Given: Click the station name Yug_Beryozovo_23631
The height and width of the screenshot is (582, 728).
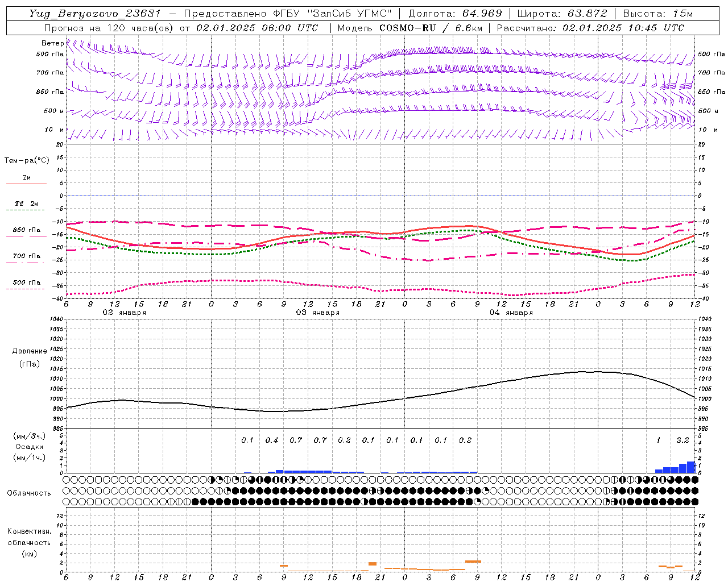Looking at the screenshot, I should pos(95,14).
